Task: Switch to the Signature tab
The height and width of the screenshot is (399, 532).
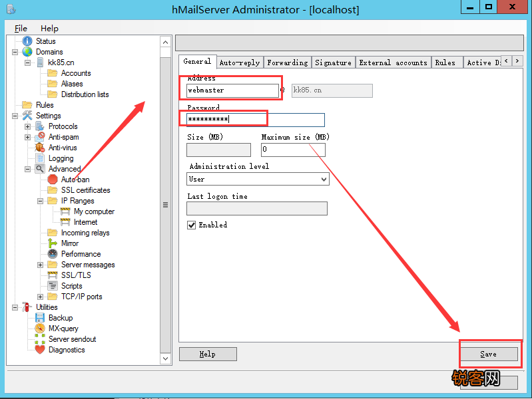Action: pos(333,63)
